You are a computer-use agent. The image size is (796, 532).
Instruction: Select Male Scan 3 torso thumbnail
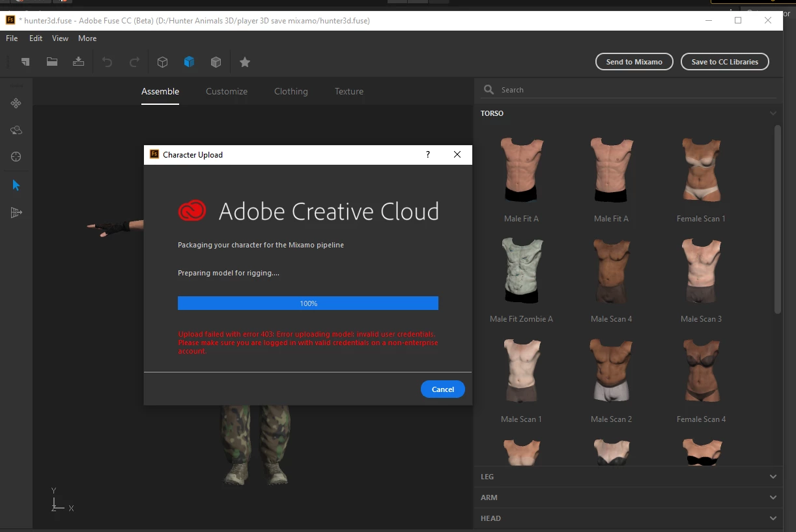701,270
